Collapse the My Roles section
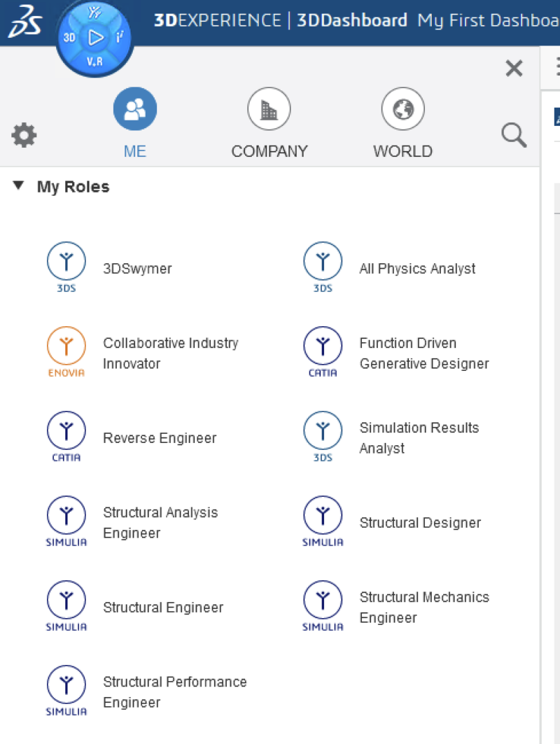 coord(17,186)
